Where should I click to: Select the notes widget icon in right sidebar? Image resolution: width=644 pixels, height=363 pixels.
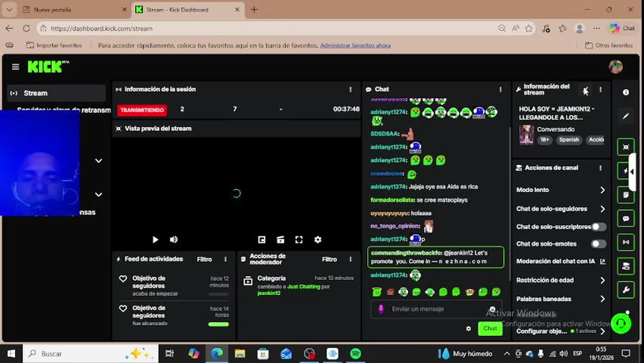tap(626, 195)
